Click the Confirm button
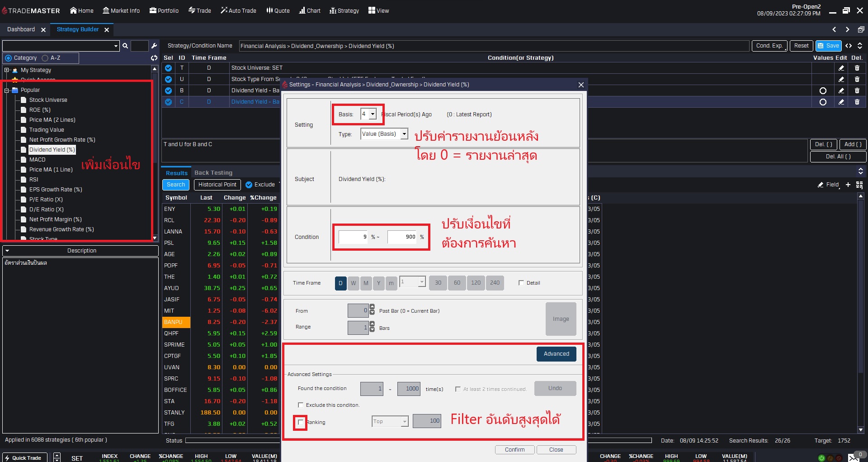 pos(514,450)
